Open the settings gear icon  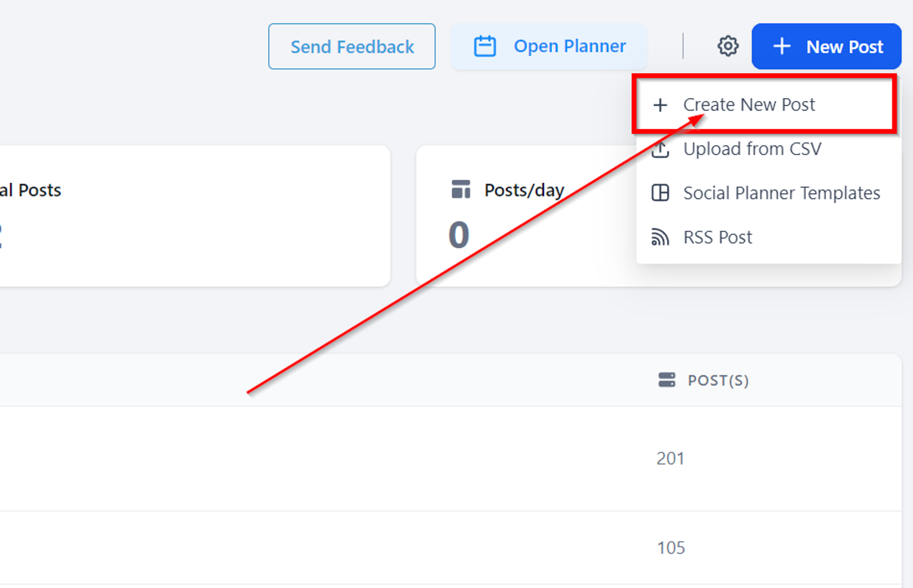[x=728, y=46]
